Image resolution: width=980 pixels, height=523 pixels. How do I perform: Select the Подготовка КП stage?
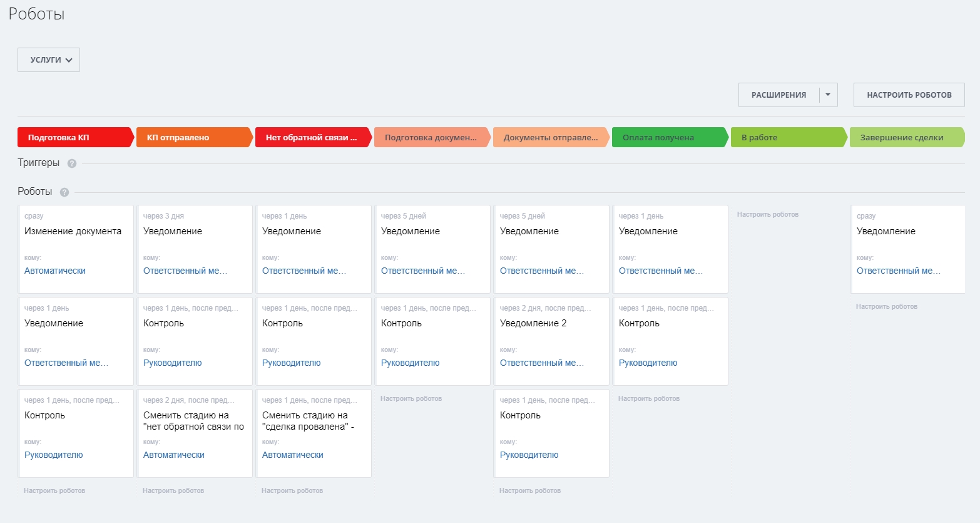75,138
